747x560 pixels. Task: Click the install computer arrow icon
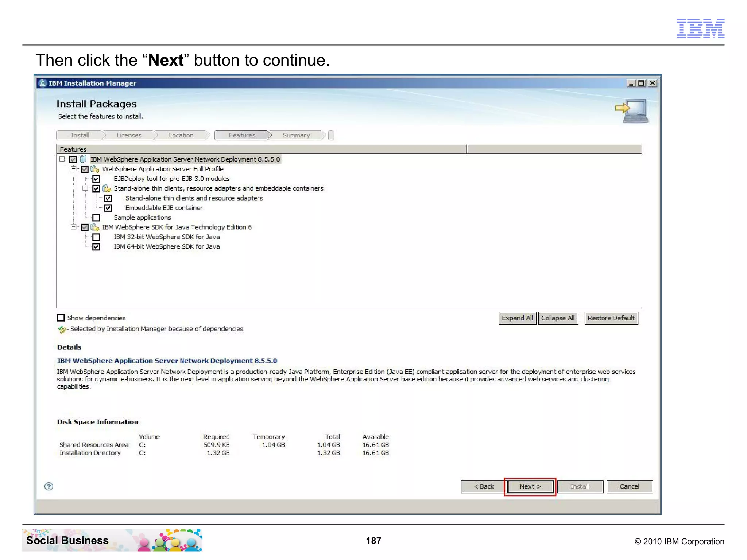tap(632, 111)
